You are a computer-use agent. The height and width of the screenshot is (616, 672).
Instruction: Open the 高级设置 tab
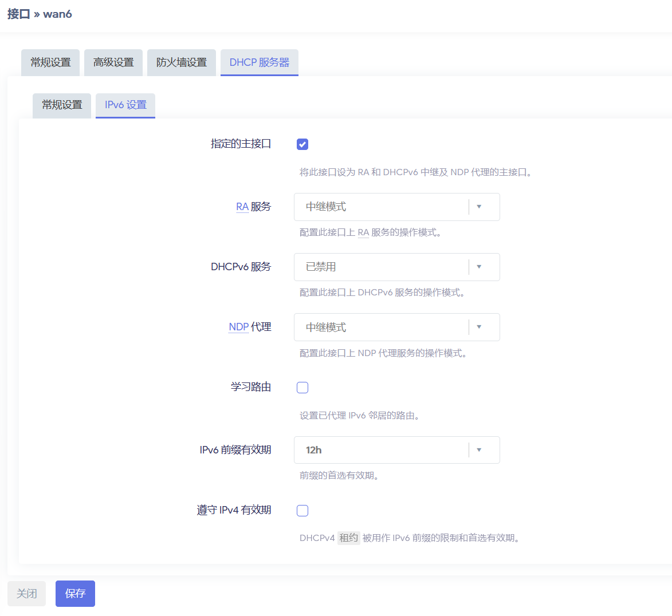pos(113,62)
